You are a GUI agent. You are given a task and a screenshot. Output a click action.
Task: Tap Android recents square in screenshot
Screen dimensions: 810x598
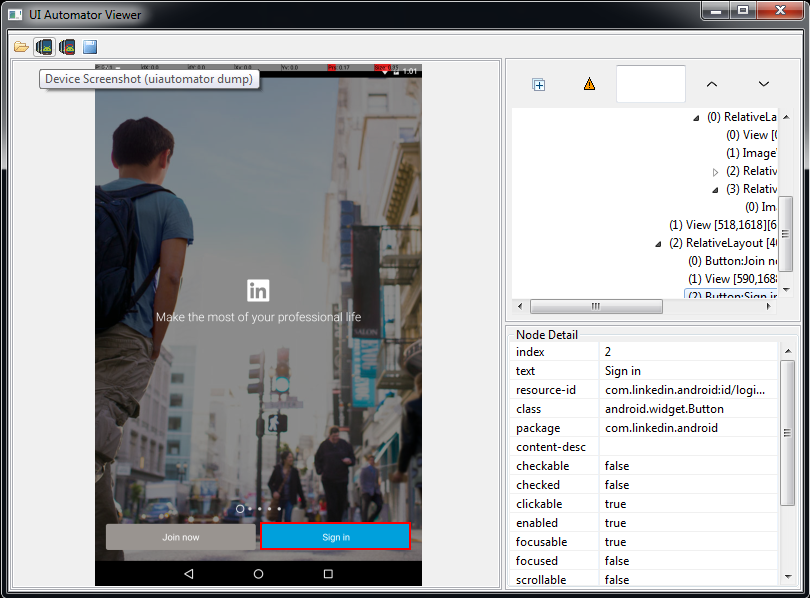click(328, 574)
